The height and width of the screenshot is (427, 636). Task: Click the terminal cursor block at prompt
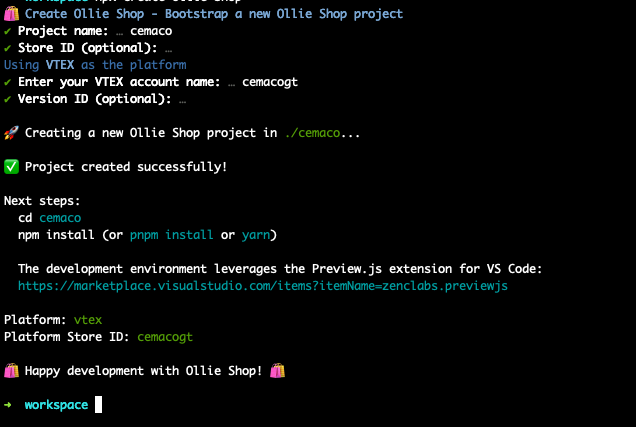(99, 404)
